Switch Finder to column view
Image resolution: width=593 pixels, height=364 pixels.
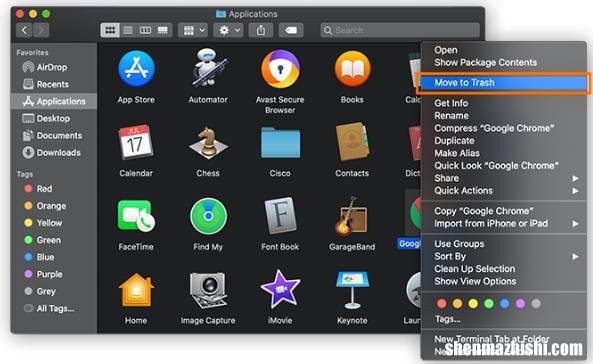pyautogui.click(x=146, y=30)
